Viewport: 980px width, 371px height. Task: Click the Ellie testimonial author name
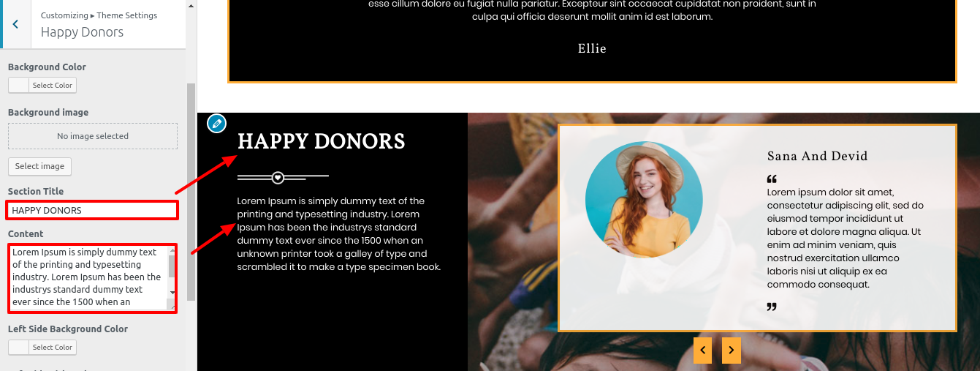coord(592,49)
